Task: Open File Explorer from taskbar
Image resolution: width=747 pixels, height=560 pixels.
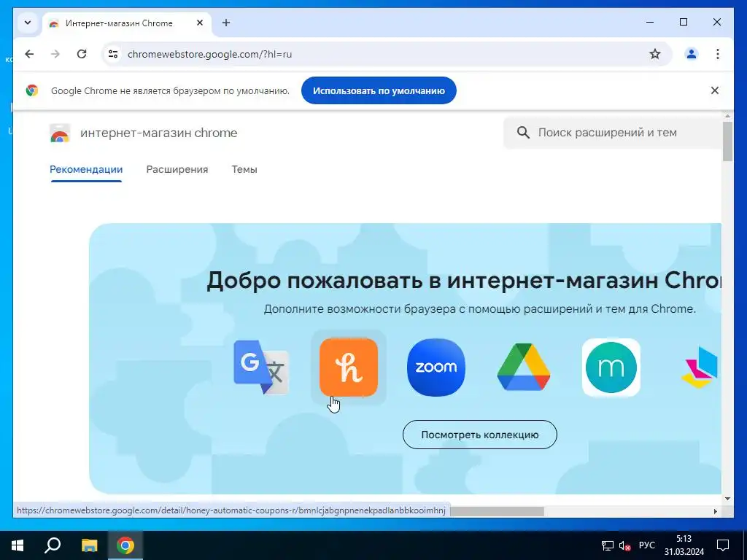Action: (89, 545)
